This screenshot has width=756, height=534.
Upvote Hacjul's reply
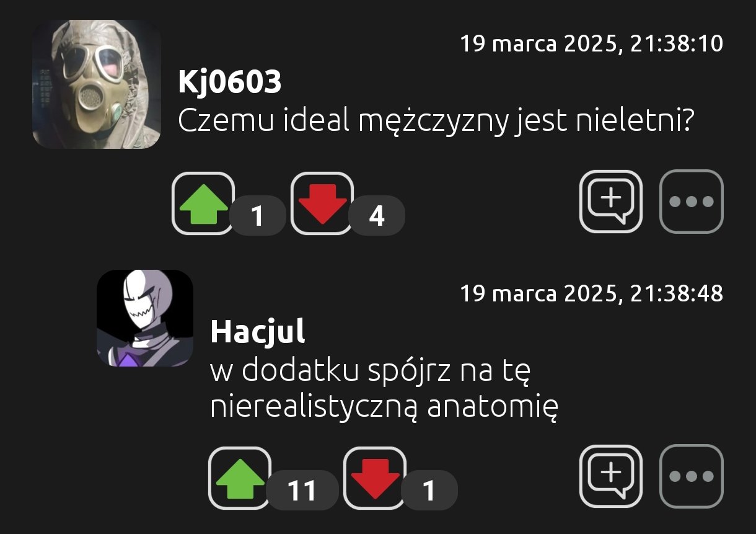coord(240,478)
